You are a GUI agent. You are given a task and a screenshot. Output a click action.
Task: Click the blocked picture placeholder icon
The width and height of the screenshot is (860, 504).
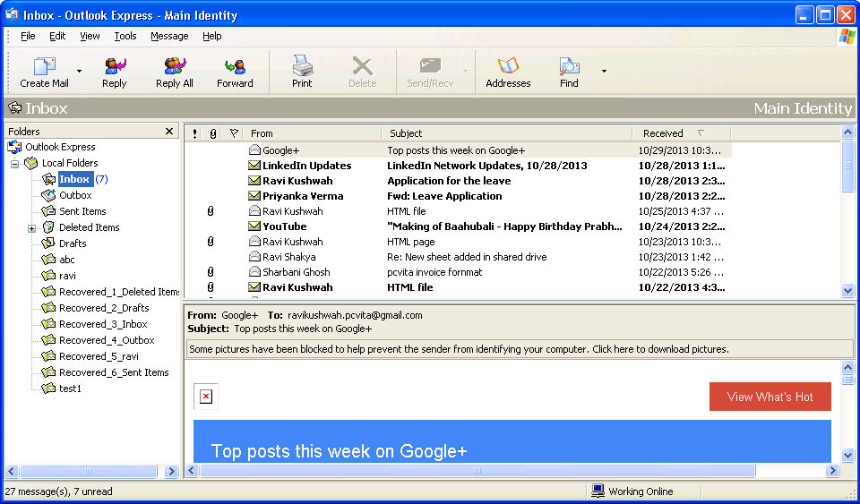tap(206, 397)
